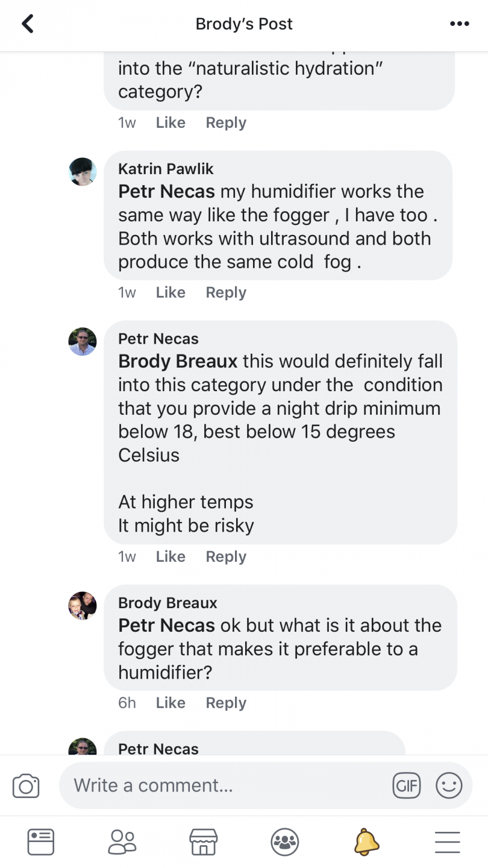Open the GIF picker
Screen dimensions: 488x868
pyautogui.click(x=406, y=785)
